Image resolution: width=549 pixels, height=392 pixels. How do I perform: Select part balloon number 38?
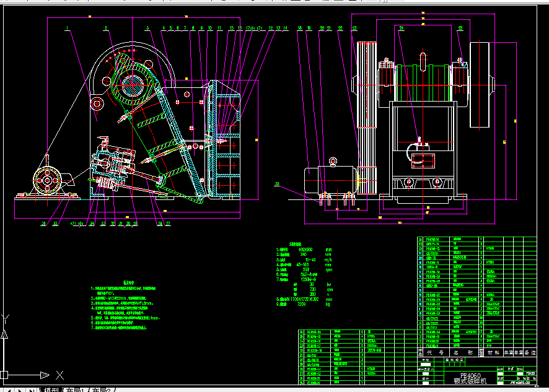pos(44,224)
